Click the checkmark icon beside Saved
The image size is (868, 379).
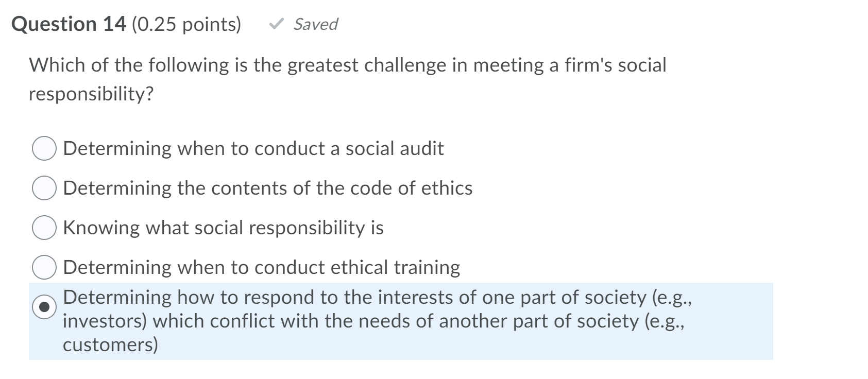pyautogui.click(x=277, y=24)
